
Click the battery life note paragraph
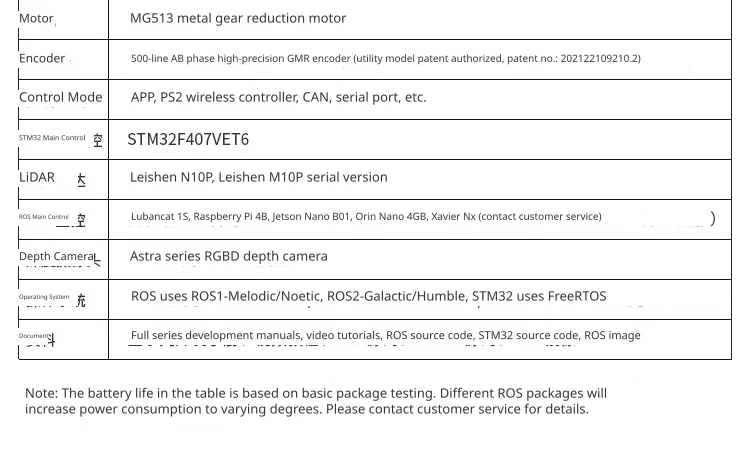pos(316,401)
